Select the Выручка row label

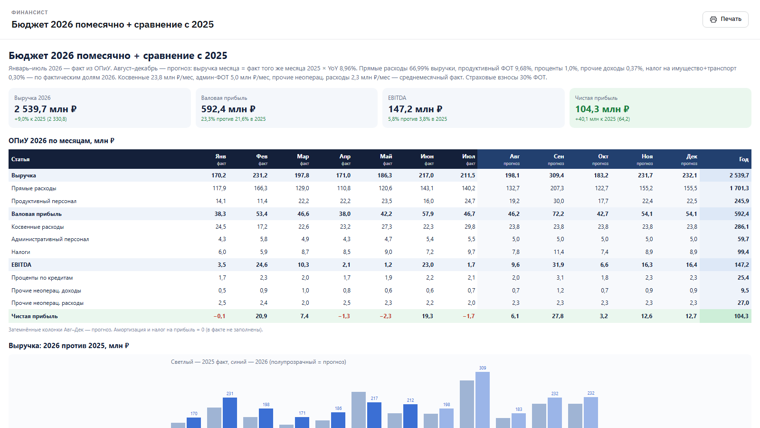(24, 175)
